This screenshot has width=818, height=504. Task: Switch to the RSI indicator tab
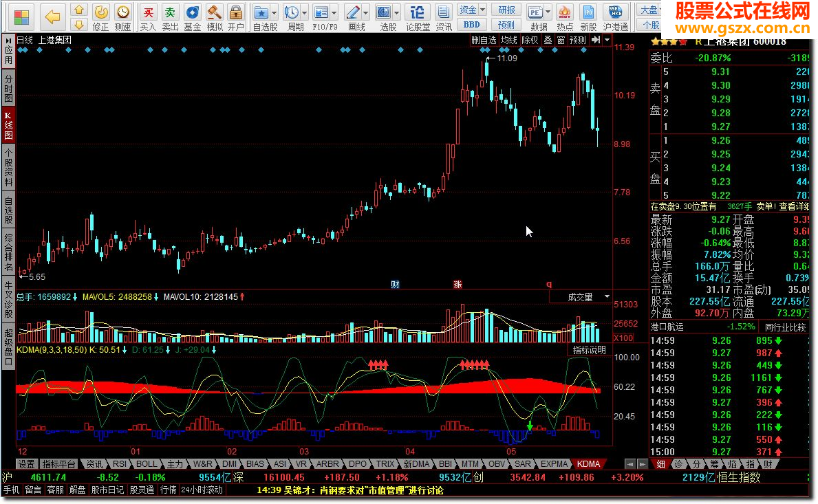pos(120,464)
